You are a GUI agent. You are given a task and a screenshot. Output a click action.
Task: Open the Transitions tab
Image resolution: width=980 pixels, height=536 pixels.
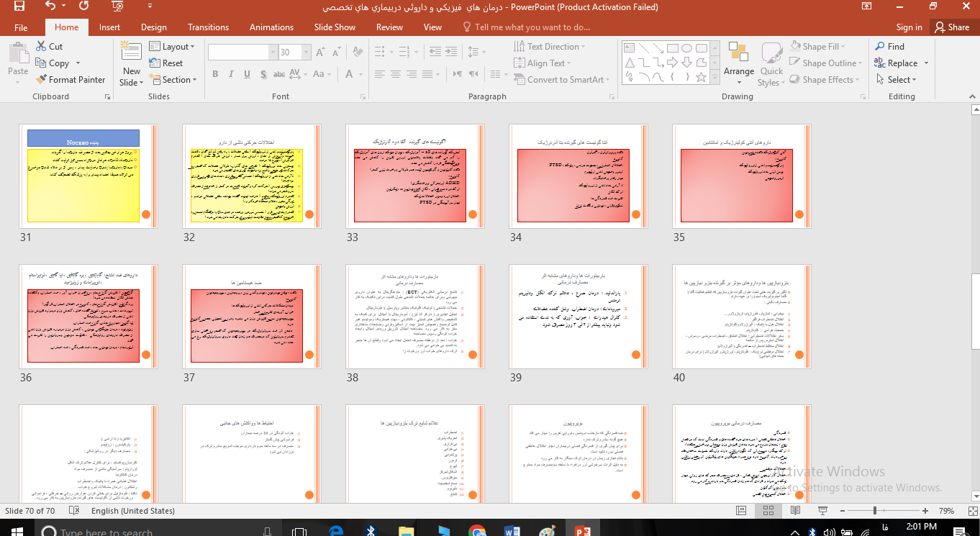coord(208,27)
